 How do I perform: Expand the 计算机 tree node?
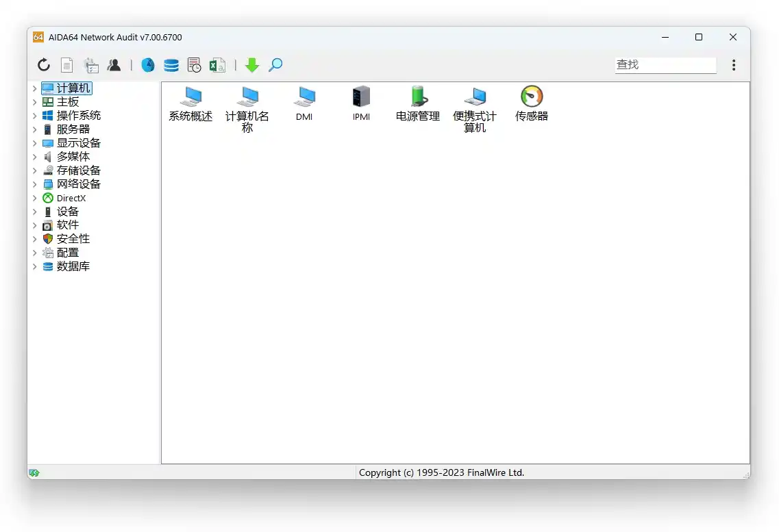pos(35,88)
